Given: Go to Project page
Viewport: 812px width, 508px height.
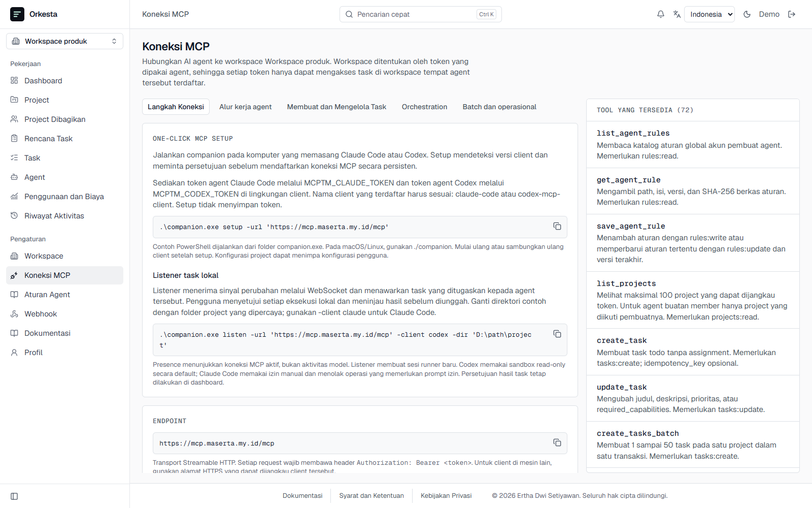Looking at the screenshot, I should [x=64, y=100].
